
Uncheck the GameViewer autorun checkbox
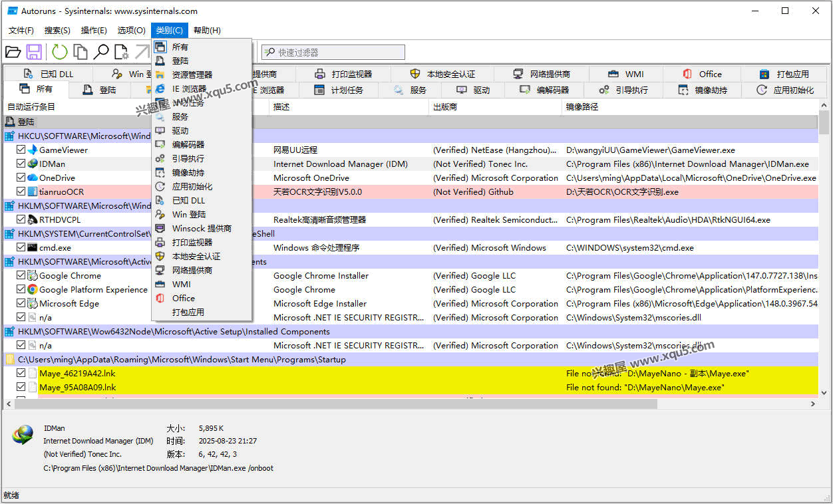pyautogui.click(x=21, y=150)
